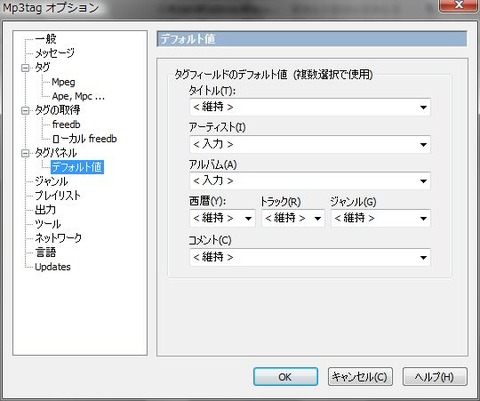Viewport: 480px width, 401px height.
Task: Collapse the タグの取得 tree node
Action: 25,111
